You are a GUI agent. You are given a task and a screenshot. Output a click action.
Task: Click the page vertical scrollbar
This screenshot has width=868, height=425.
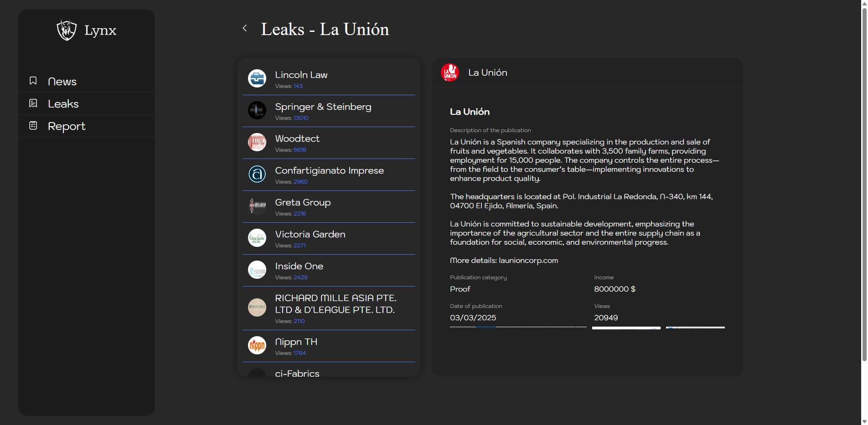[864, 182]
